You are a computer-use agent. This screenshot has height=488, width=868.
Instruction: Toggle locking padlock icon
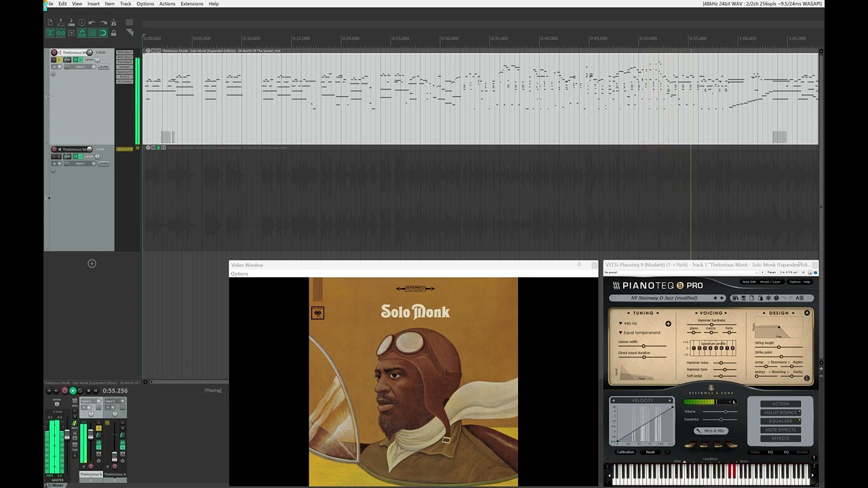113,33
